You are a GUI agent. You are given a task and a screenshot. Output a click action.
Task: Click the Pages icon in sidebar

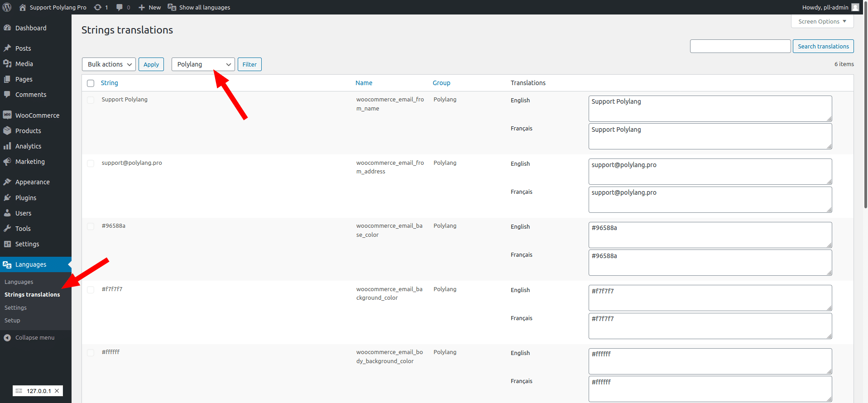[x=7, y=79]
